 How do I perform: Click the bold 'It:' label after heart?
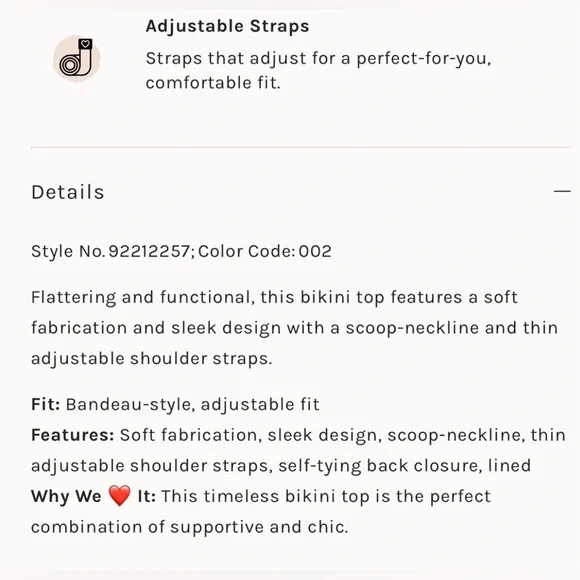(x=146, y=496)
